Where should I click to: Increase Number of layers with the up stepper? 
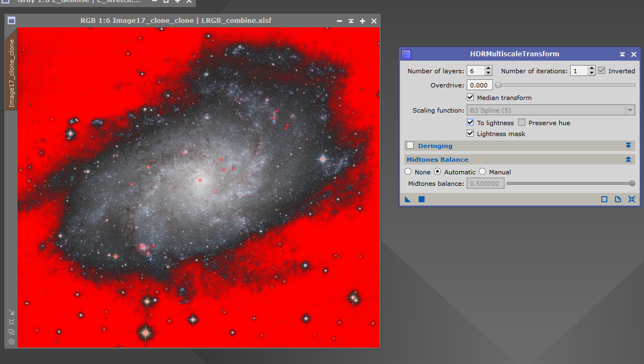[x=489, y=67]
